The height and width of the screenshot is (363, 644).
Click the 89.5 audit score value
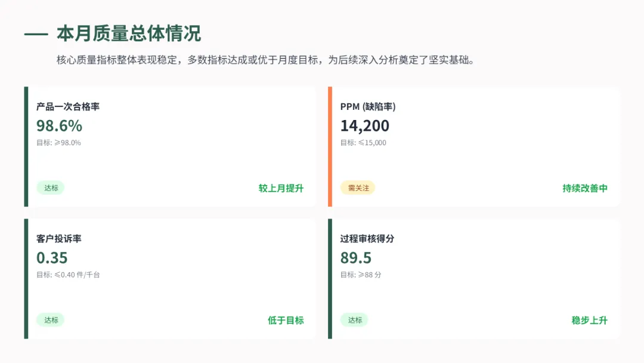(356, 258)
